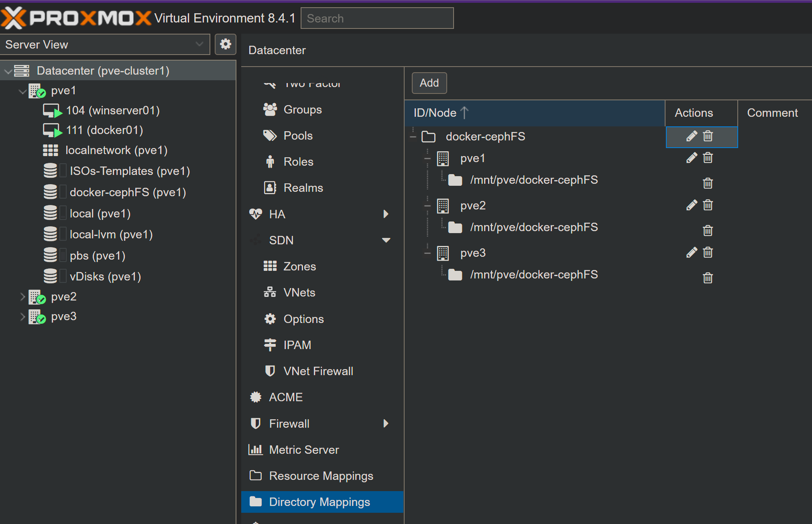Select VM 111 (docker01) in the tree
This screenshot has height=524, width=812.
[x=104, y=130]
